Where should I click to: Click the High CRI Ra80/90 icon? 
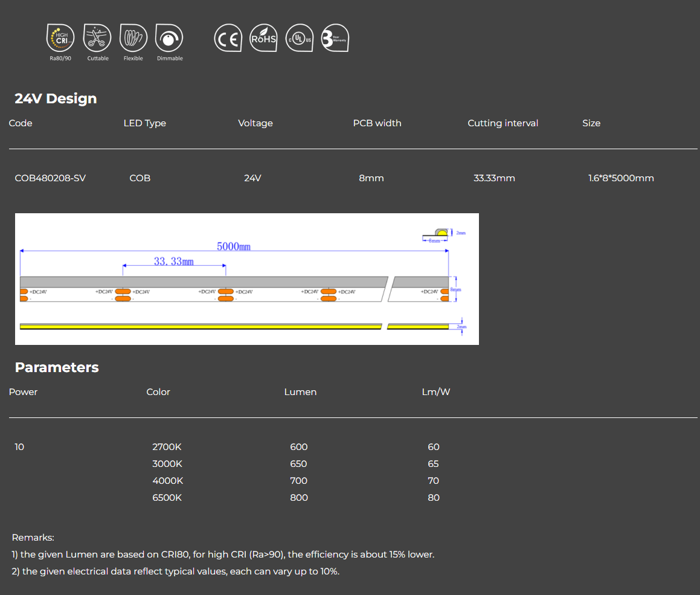[60, 38]
